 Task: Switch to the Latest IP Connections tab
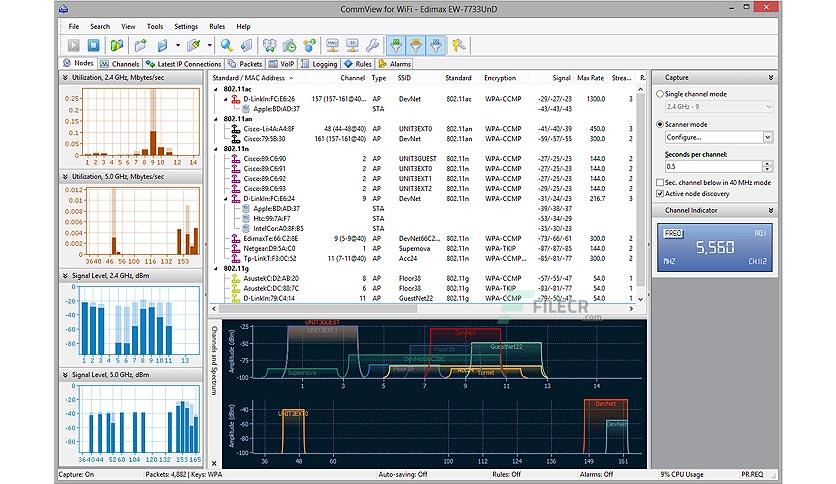coord(183,64)
